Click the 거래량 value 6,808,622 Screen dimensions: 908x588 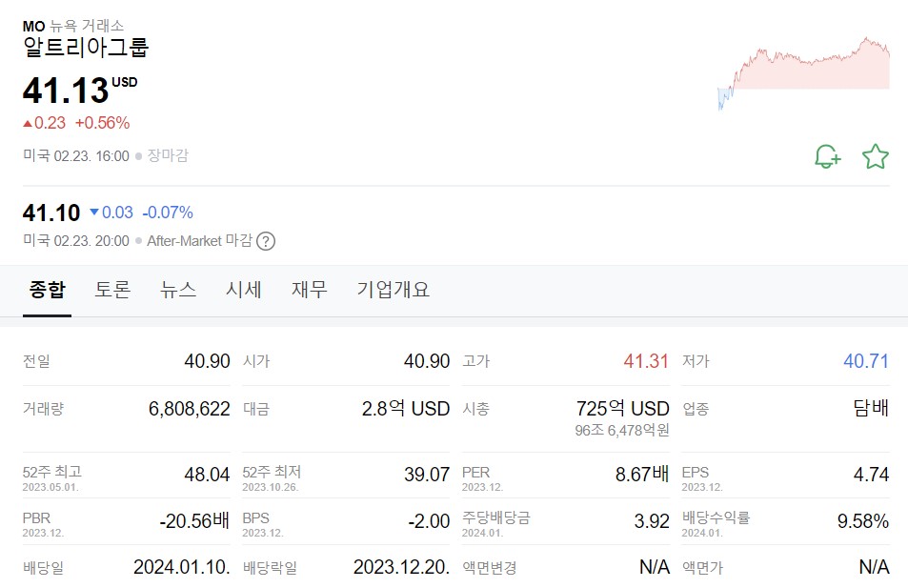click(x=190, y=409)
